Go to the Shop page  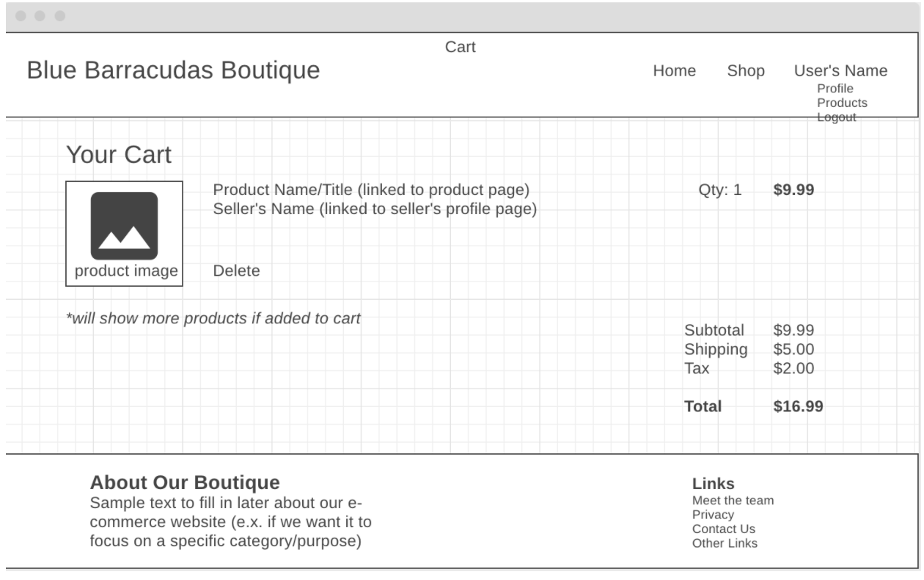[746, 71]
